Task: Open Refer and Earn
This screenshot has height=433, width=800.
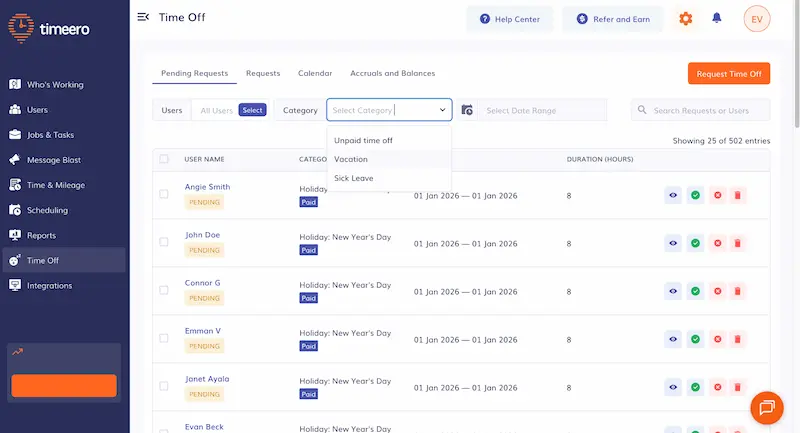Action: point(613,19)
